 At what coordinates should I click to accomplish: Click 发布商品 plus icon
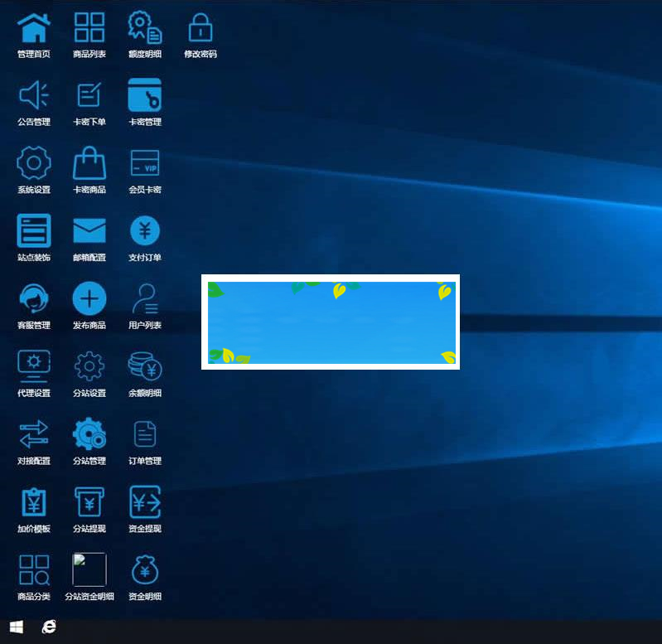tap(89, 298)
